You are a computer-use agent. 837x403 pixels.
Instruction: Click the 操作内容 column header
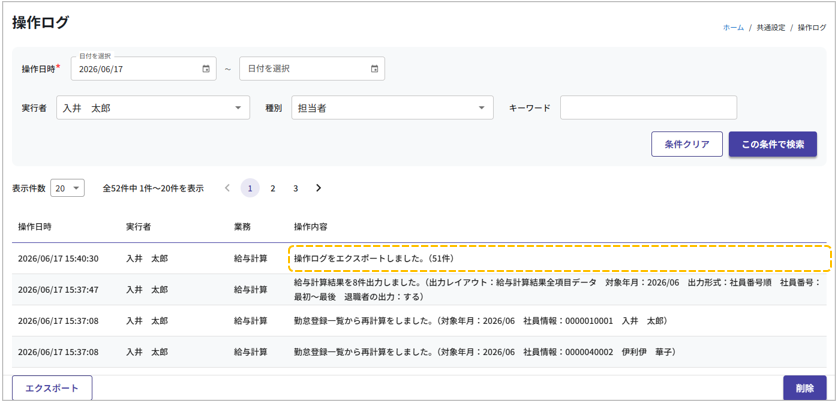(x=311, y=226)
